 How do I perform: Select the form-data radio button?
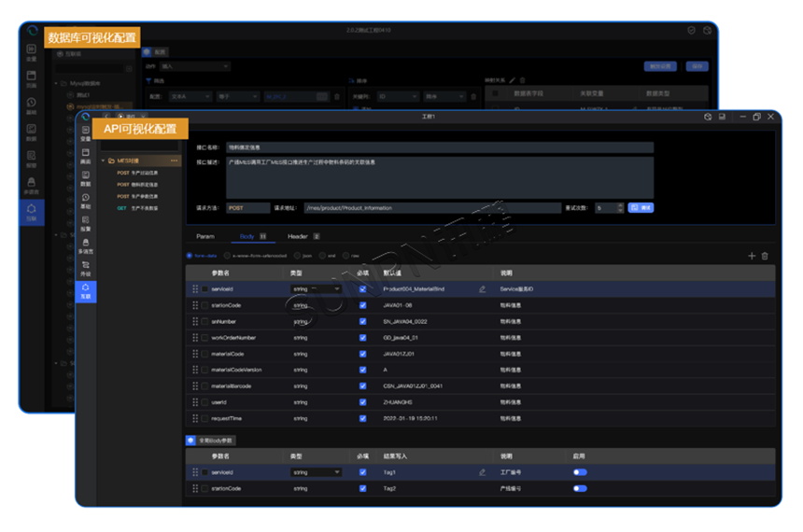[x=190, y=256]
